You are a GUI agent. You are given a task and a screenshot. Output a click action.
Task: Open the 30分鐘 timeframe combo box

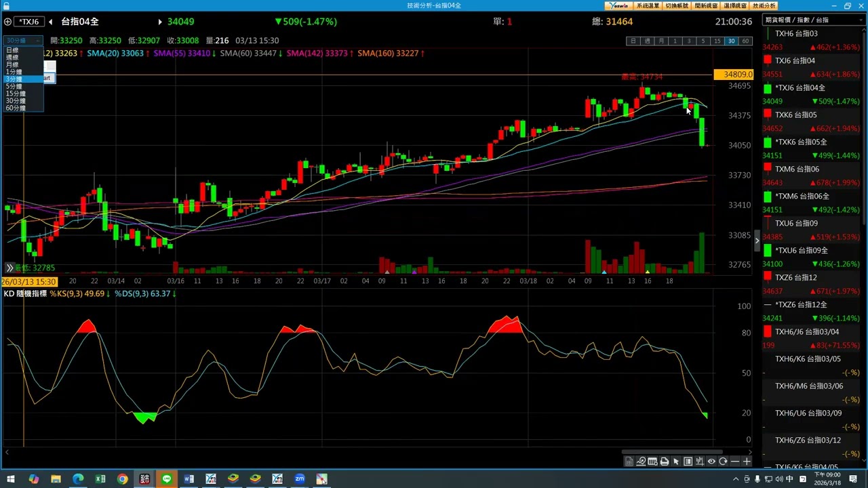coord(22,41)
